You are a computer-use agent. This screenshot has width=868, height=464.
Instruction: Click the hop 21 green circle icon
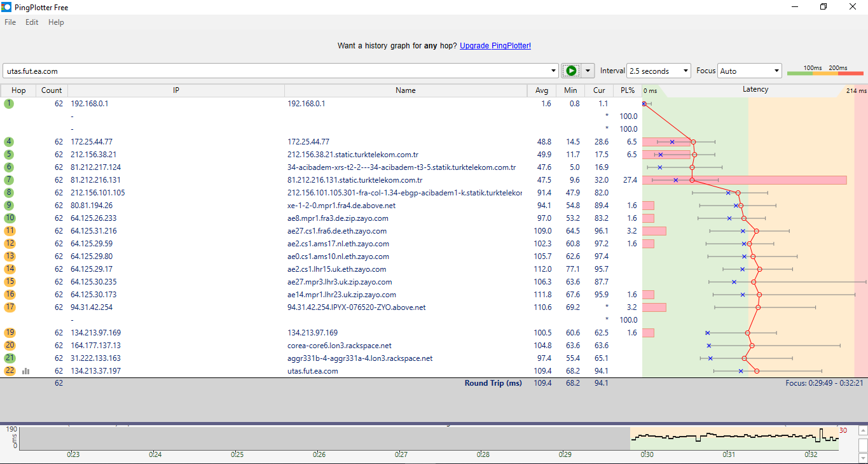(x=10, y=358)
